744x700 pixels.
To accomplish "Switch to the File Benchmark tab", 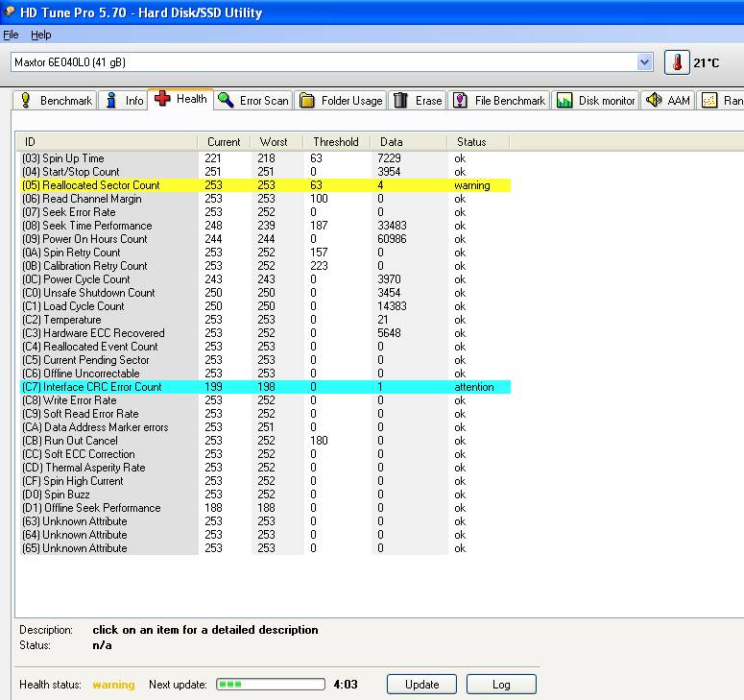I will point(499,101).
